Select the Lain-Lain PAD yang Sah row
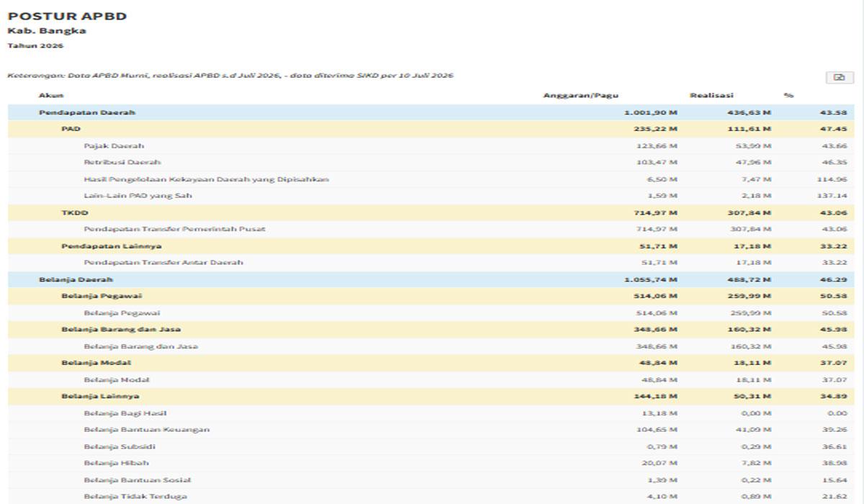 click(431, 196)
